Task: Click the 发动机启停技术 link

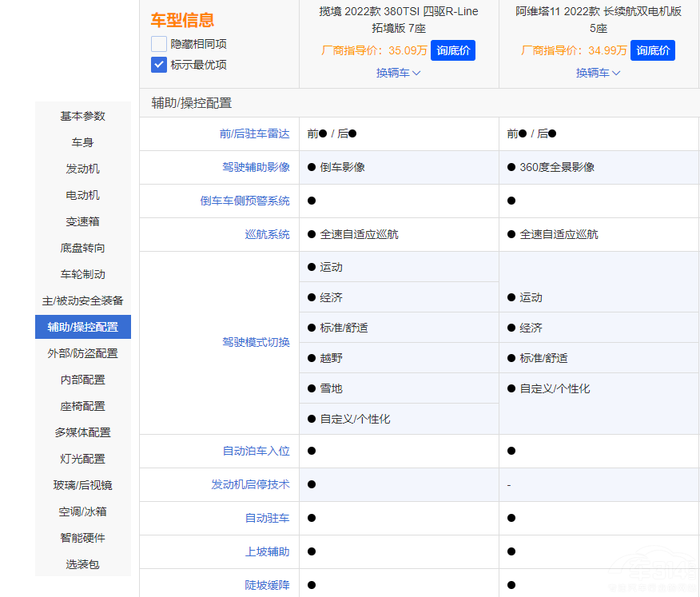Action: 250,484
